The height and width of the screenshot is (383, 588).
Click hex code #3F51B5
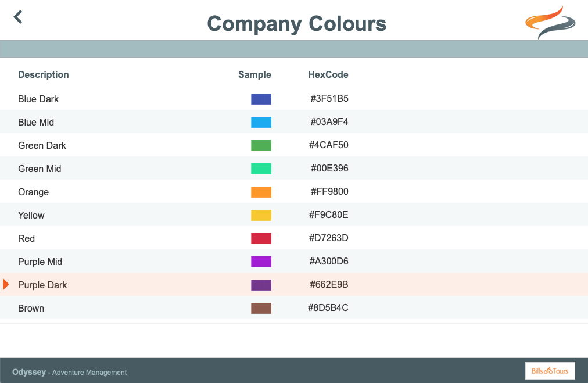[329, 99]
